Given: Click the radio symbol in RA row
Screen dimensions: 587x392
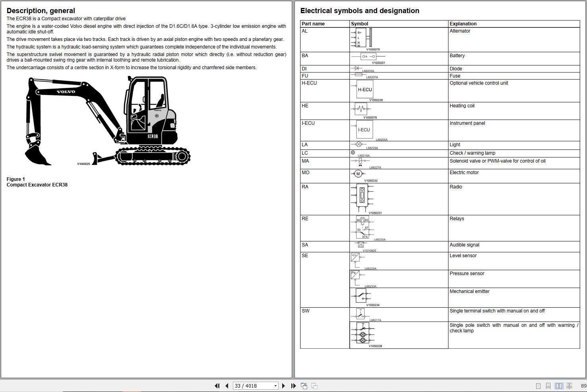Looking at the screenshot, I should click(x=362, y=198).
